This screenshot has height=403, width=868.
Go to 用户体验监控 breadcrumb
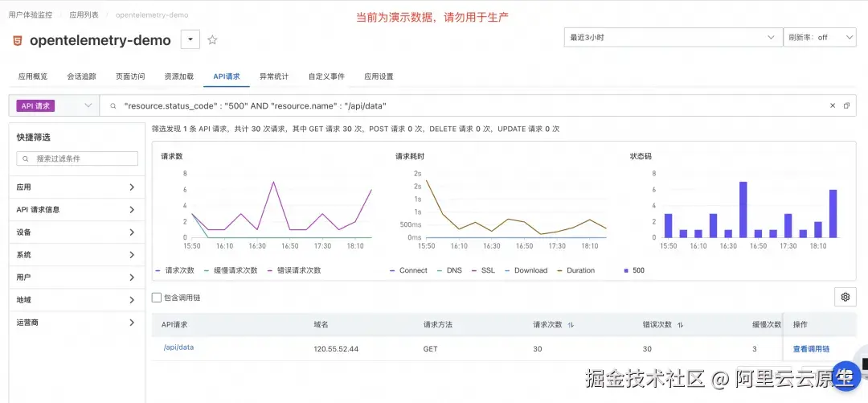31,15
